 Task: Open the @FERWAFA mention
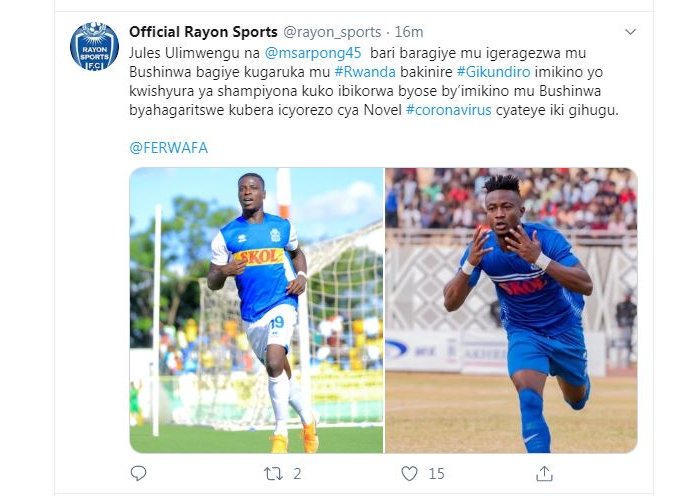[x=169, y=148]
